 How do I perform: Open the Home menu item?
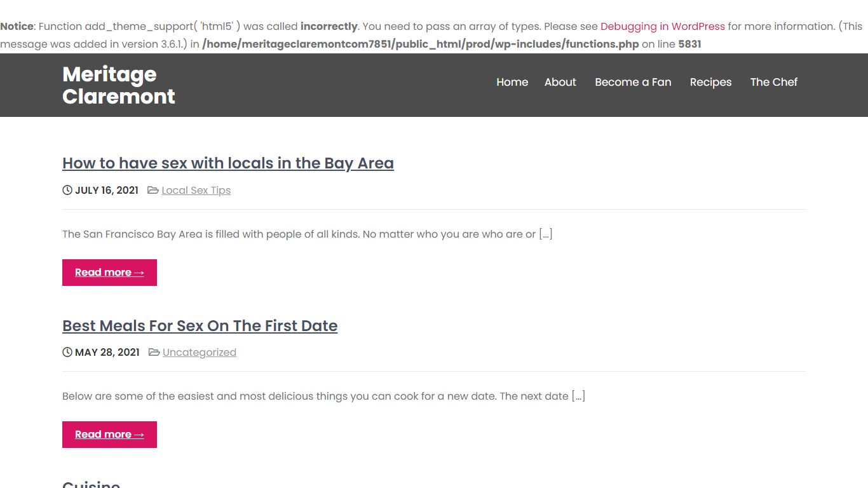click(512, 82)
